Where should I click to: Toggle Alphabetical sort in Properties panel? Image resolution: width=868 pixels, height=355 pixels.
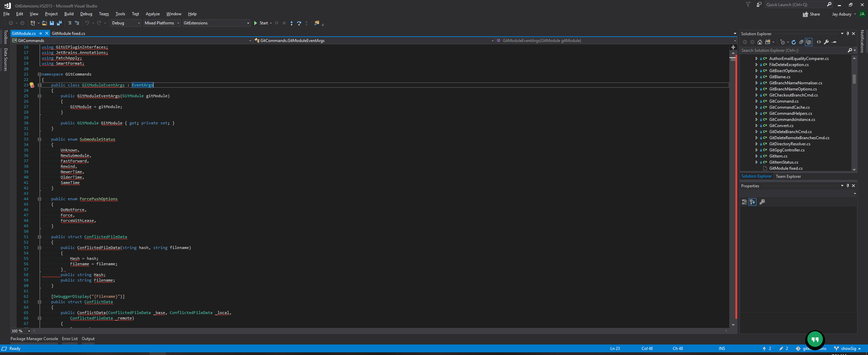[x=753, y=202]
